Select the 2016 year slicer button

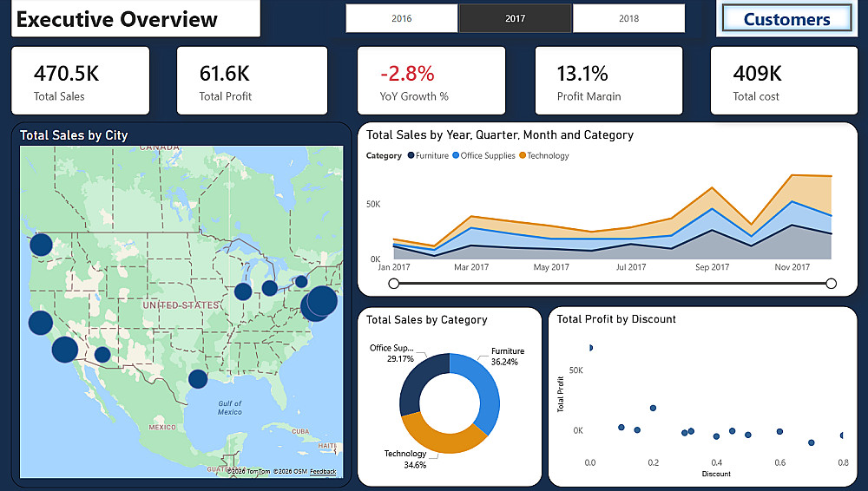401,18
